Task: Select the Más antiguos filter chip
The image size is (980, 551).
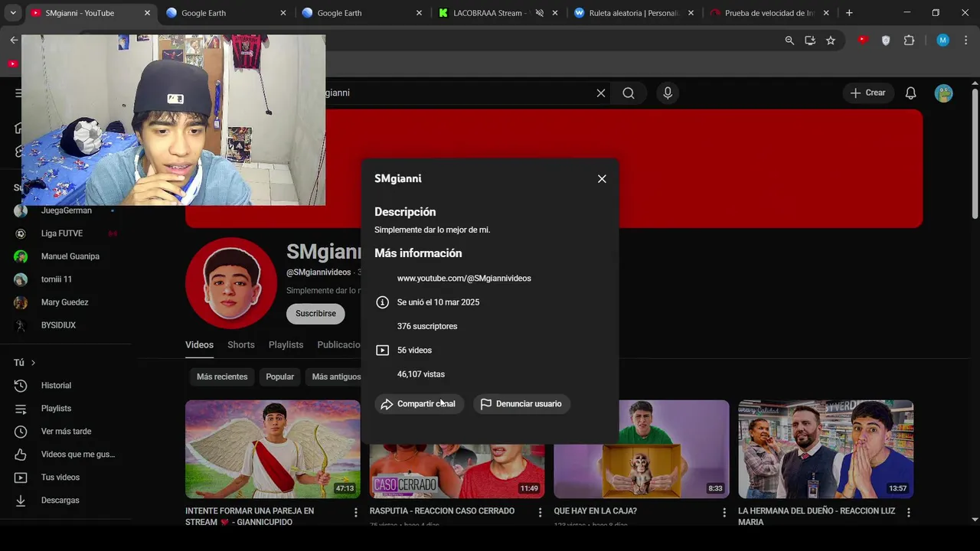Action: pos(336,377)
